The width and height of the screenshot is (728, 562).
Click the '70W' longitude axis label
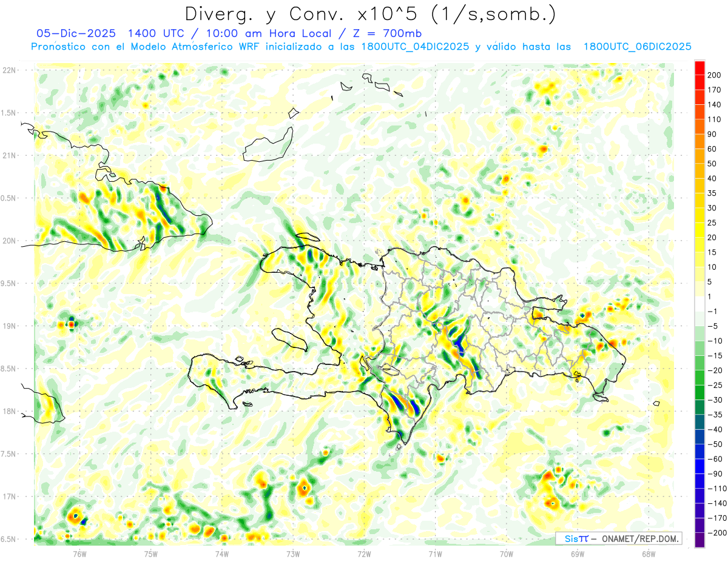coord(506,554)
